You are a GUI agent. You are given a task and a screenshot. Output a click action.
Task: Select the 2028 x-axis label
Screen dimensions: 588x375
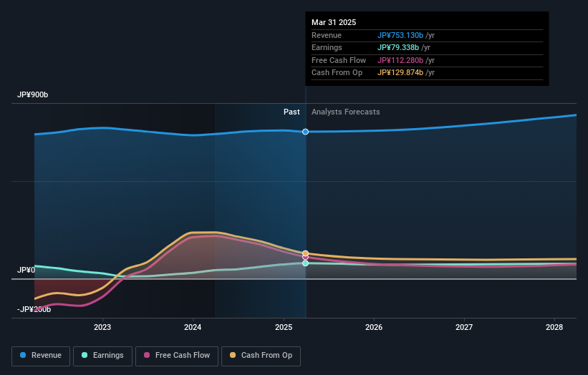pos(554,327)
